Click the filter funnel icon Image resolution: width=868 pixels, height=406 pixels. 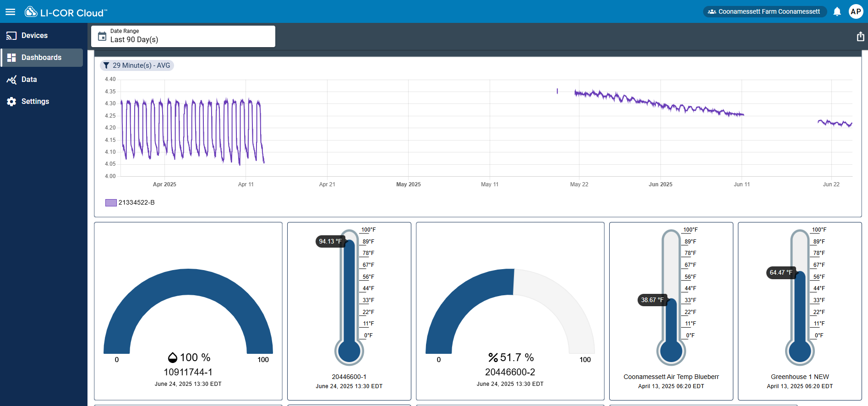click(106, 65)
